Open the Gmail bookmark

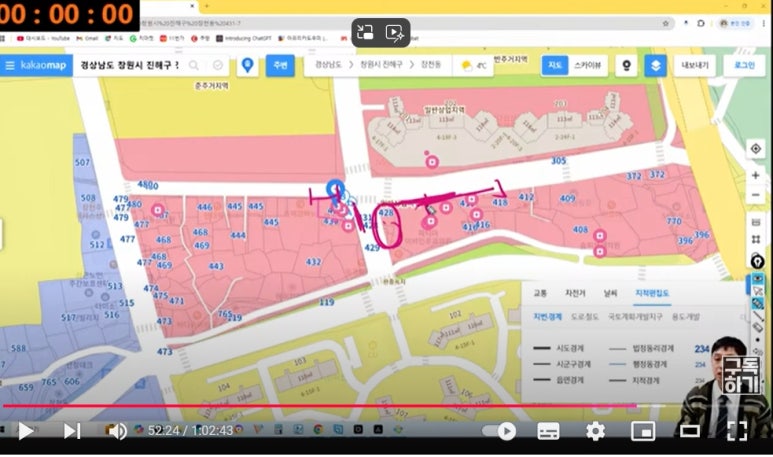click(87, 38)
